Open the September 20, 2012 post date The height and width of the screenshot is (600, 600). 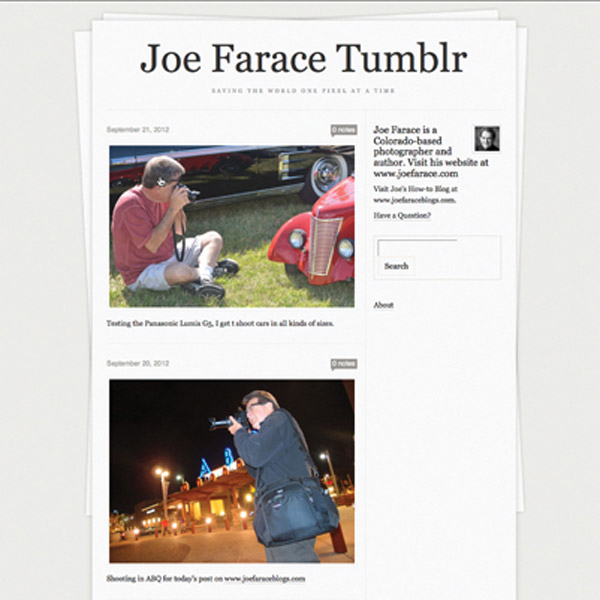click(138, 363)
